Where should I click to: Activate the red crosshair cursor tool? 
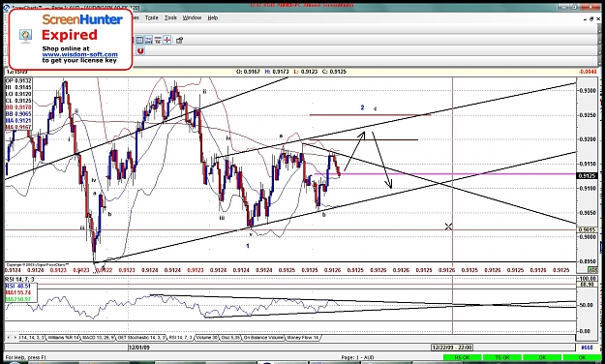pyautogui.click(x=167, y=40)
